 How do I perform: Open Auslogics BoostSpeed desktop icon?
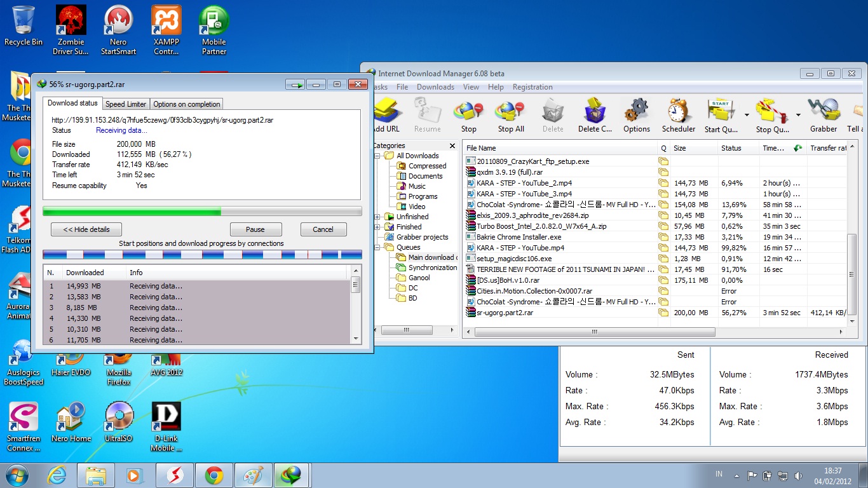[x=24, y=362]
